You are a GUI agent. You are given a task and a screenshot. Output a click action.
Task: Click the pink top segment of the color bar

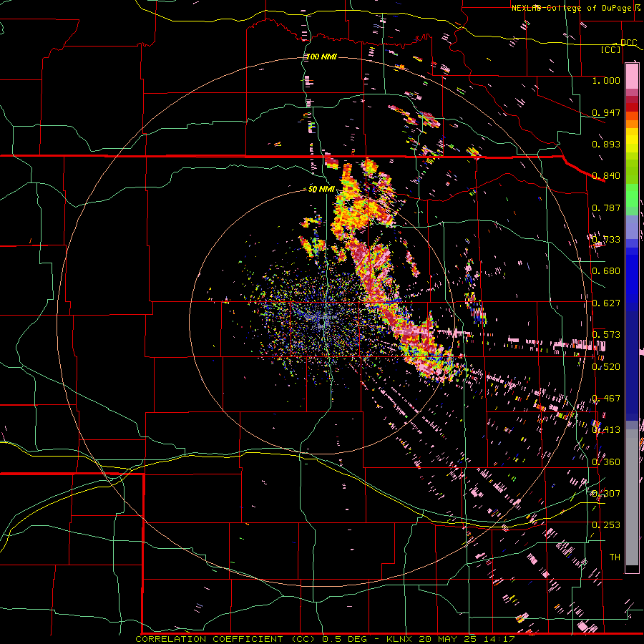coord(632,77)
